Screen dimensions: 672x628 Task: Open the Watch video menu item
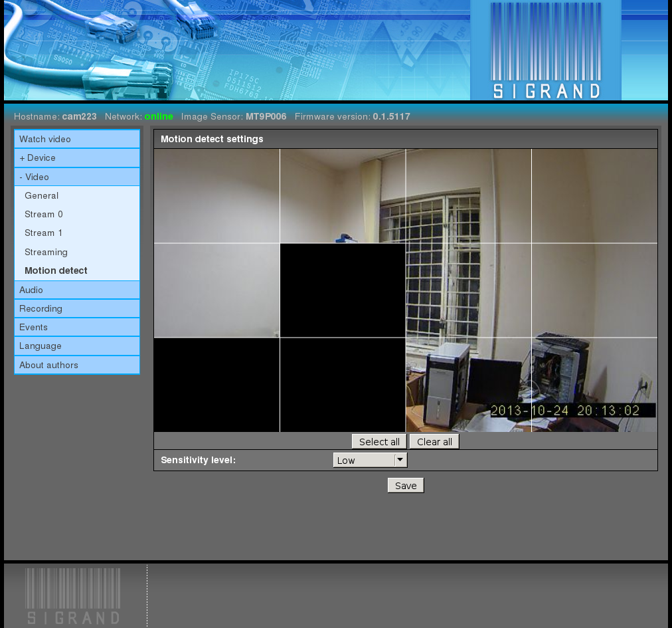[x=77, y=139]
